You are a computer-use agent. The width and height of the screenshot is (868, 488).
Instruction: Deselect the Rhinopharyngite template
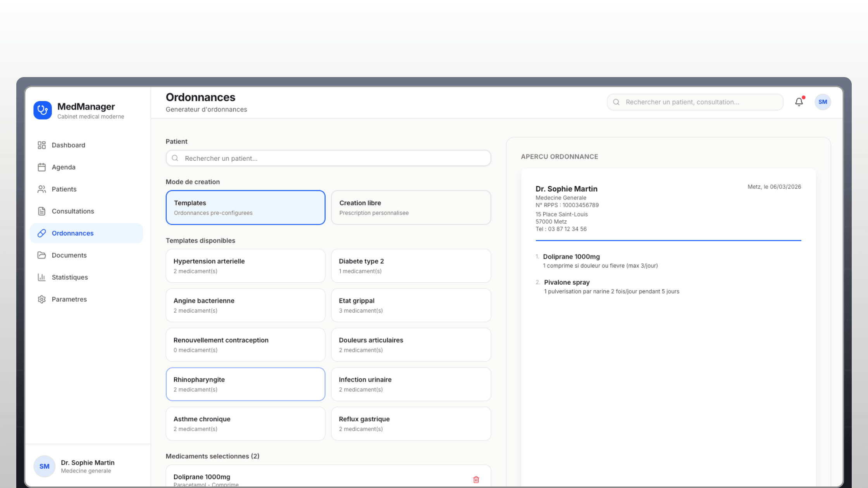(245, 384)
